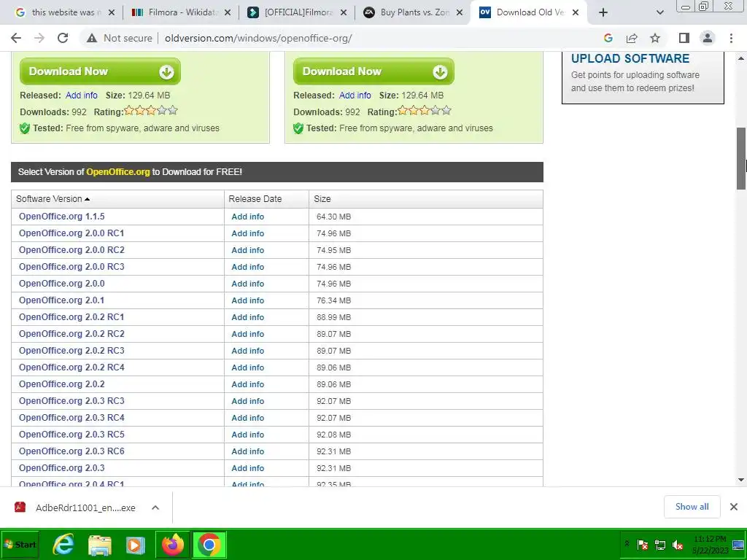Screen dimensions: 747x560
Task: Close the 'this website was' tab
Action: pos(112,12)
